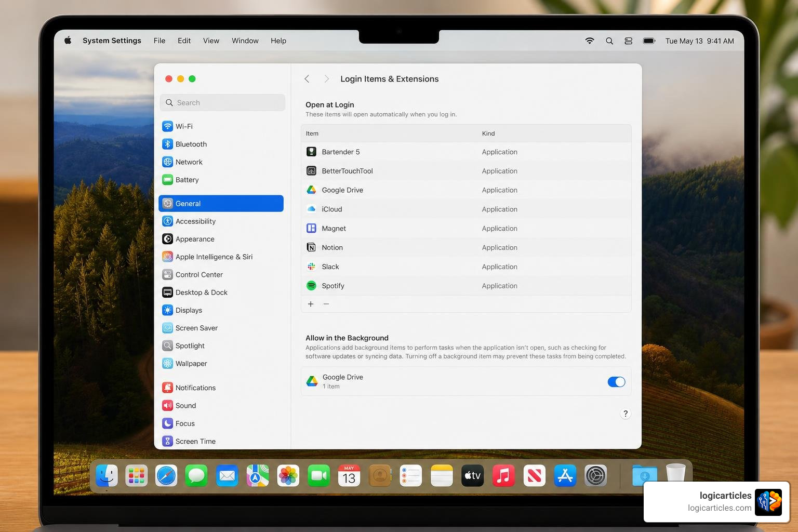Open Appearance settings
The height and width of the screenshot is (532, 798).
click(x=221, y=239)
